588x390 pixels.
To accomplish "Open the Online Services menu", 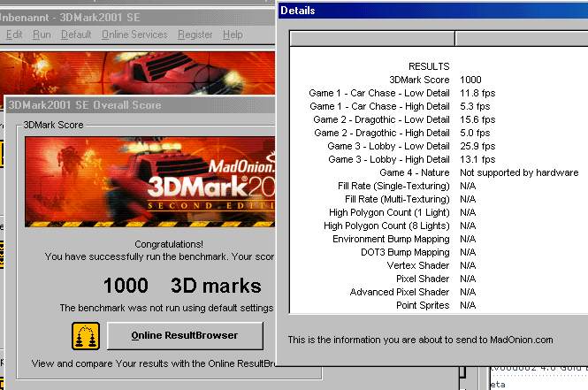I will [x=134, y=34].
